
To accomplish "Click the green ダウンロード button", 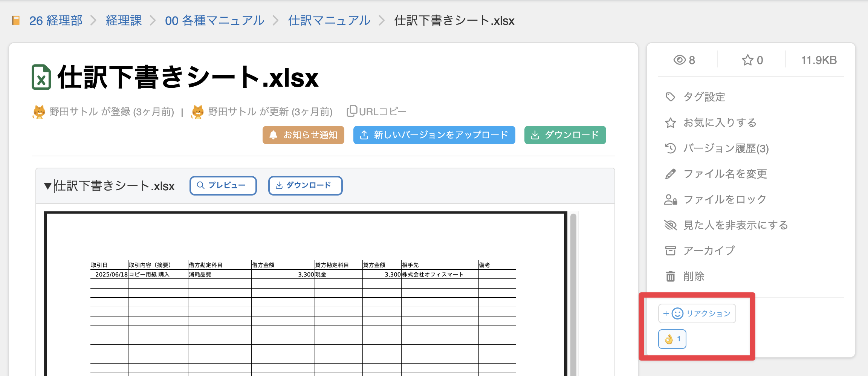I will pyautogui.click(x=565, y=135).
